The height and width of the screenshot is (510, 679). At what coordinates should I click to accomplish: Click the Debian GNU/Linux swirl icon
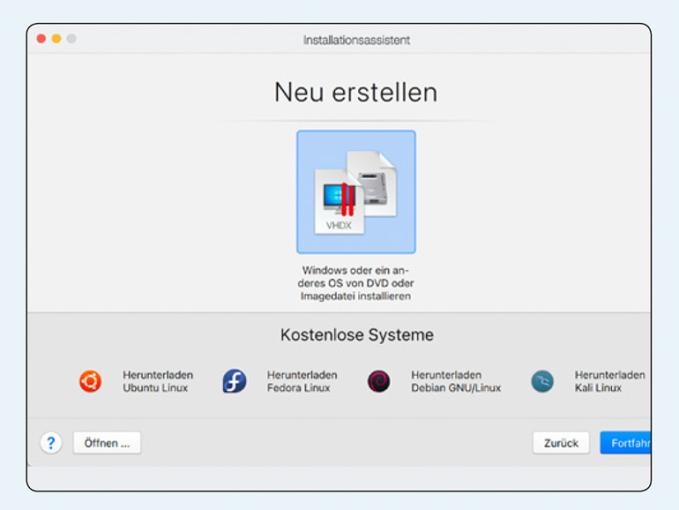coord(378,381)
